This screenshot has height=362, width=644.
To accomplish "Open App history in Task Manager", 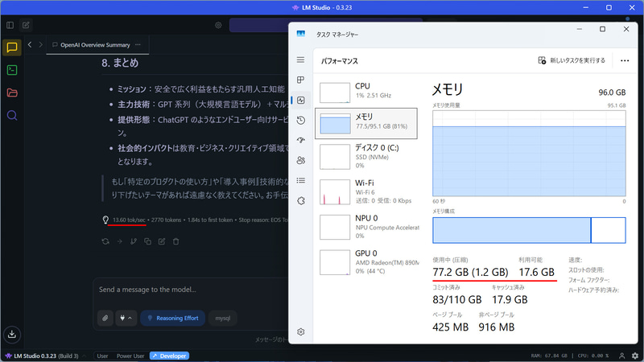I will click(300, 120).
